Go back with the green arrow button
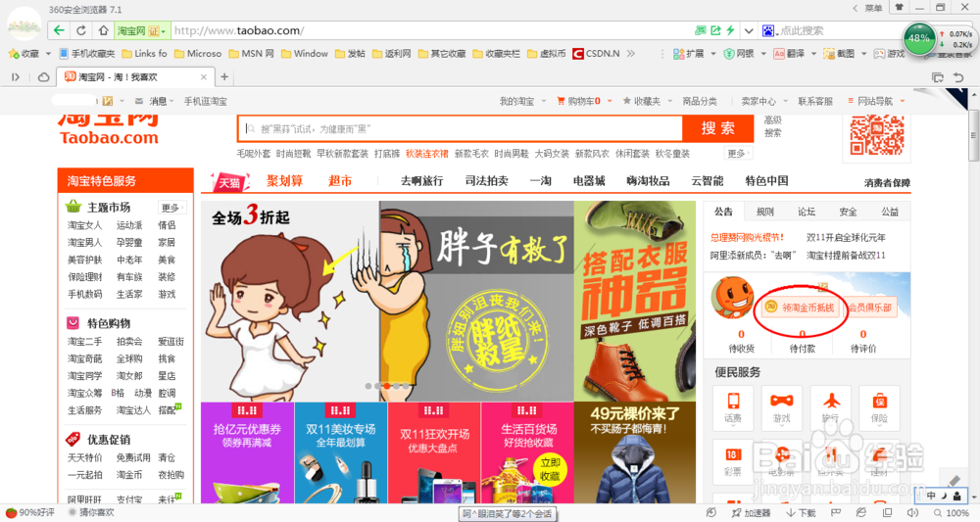The height and width of the screenshot is (522, 980). point(59,30)
